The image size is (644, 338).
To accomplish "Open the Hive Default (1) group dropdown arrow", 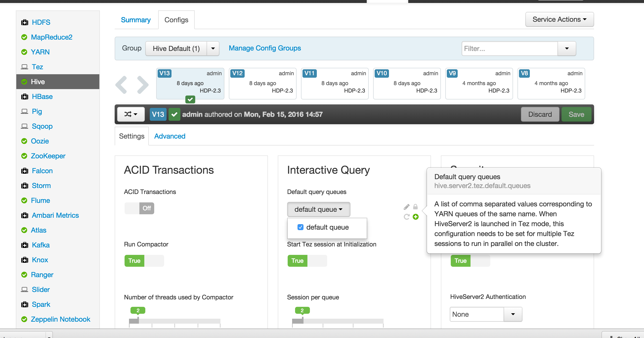I will [x=213, y=48].
